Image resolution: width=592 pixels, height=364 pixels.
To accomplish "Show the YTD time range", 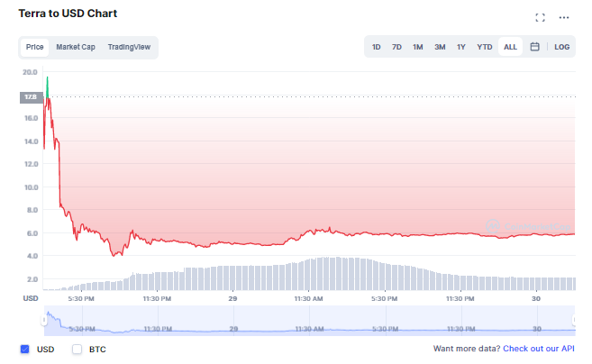I will click(x=485, y=47).
